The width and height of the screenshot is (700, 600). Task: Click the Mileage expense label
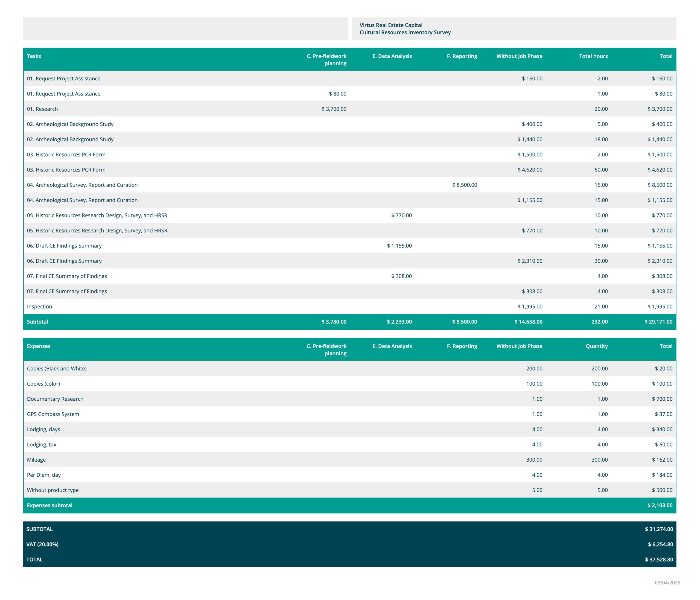(36, 459)
